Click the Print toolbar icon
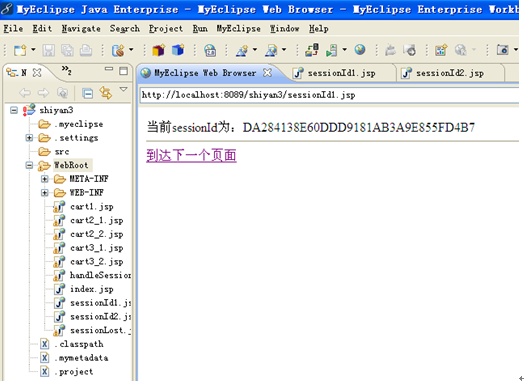This screenshot has height=381, width=524. (86, 50)
